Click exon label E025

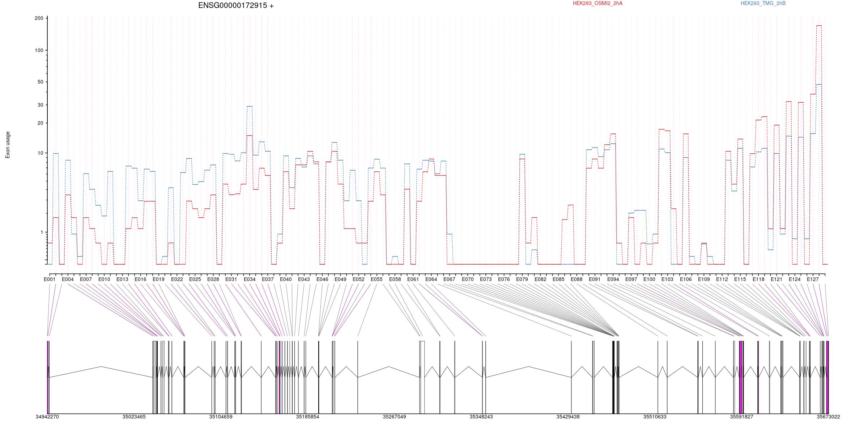pyautogui.click(x=195, y=279)
